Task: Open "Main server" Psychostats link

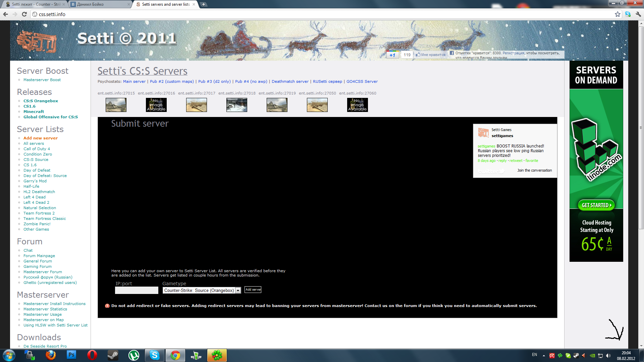Action: pos(134,81)
